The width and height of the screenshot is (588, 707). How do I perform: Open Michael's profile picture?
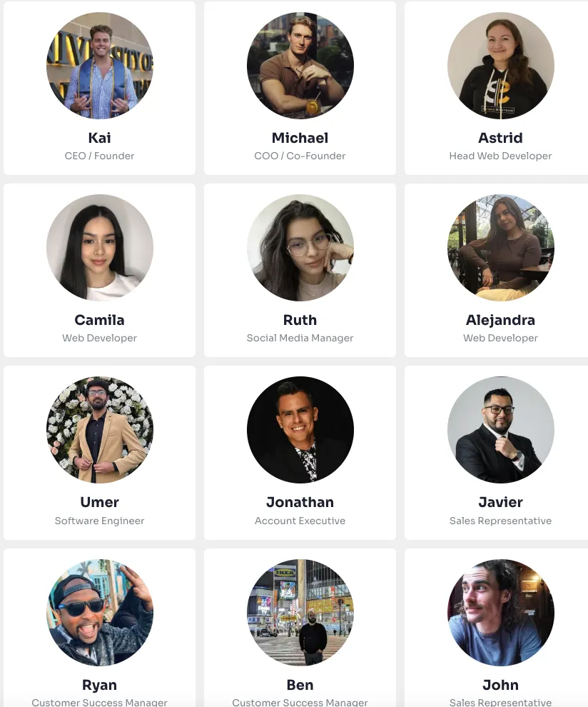(300, 66)
